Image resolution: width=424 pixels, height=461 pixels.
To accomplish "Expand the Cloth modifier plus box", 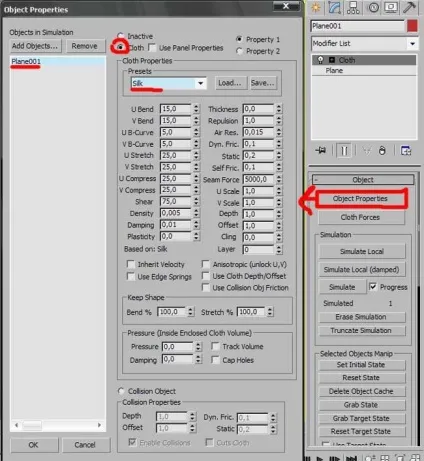I will (332, 60).
